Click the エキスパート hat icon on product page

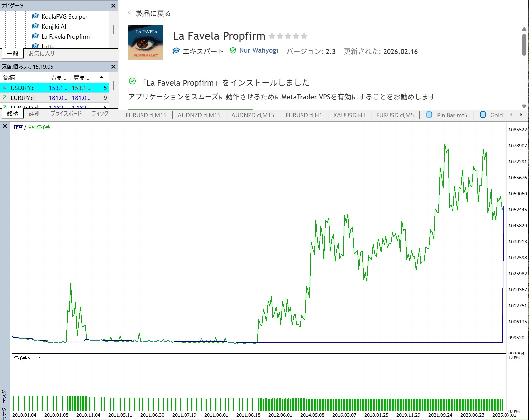176,51
